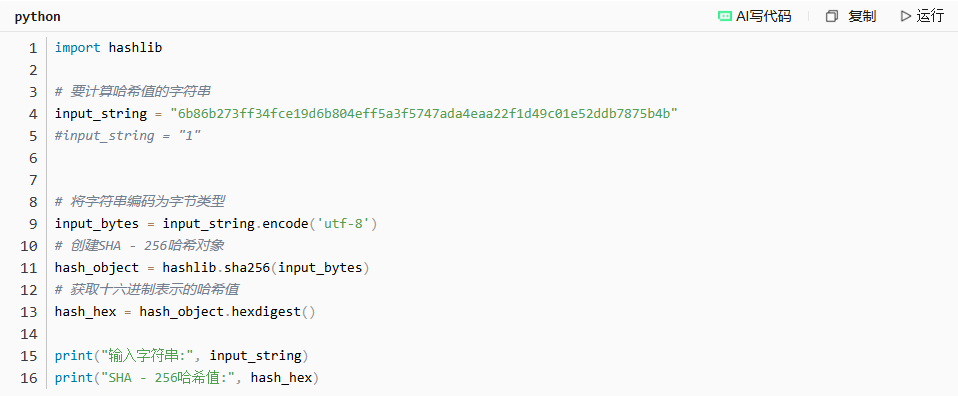958x396 pixels.
Task: Click inside the long hash string literal
Action: [425, 114]
